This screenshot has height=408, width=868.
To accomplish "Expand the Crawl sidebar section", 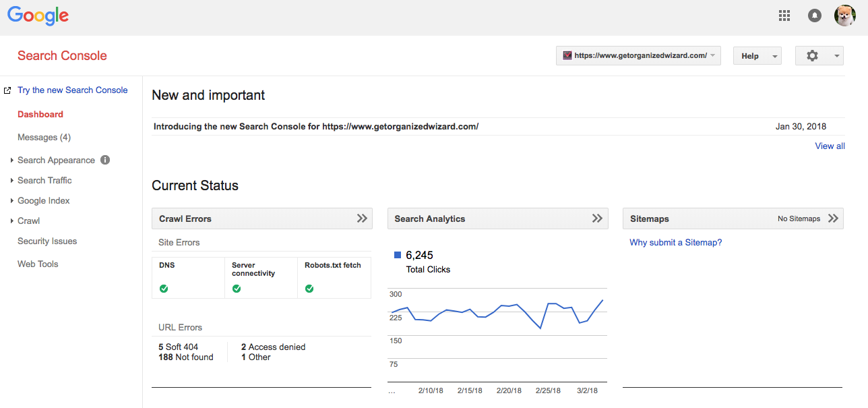I will coord(28,221).
